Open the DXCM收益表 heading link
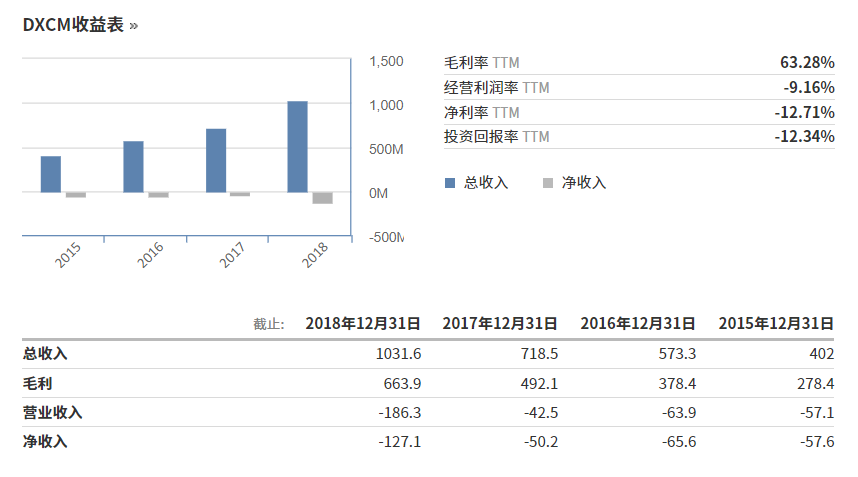 coord(73,25)
